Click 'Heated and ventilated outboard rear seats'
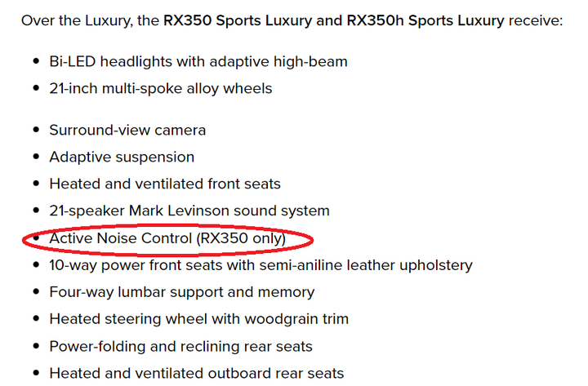This screenshot has height=386, width=588. coord(197,374)
